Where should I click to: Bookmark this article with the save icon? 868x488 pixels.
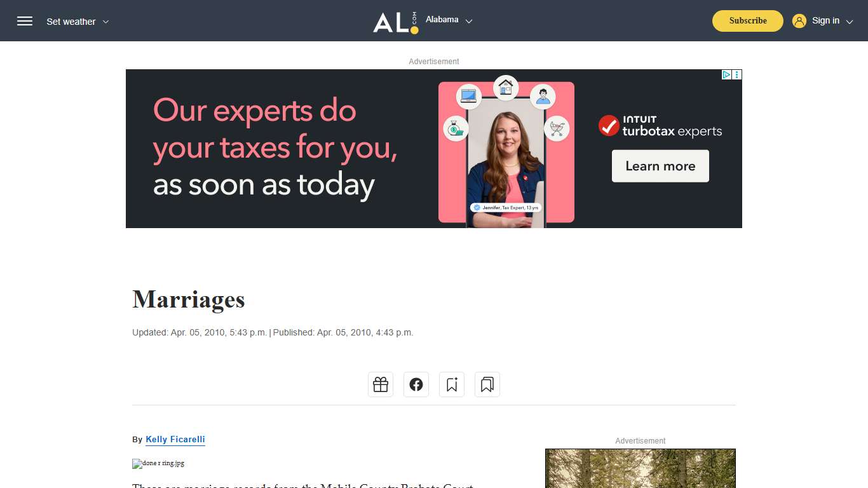pyautogui.click(x=451, y=384)
